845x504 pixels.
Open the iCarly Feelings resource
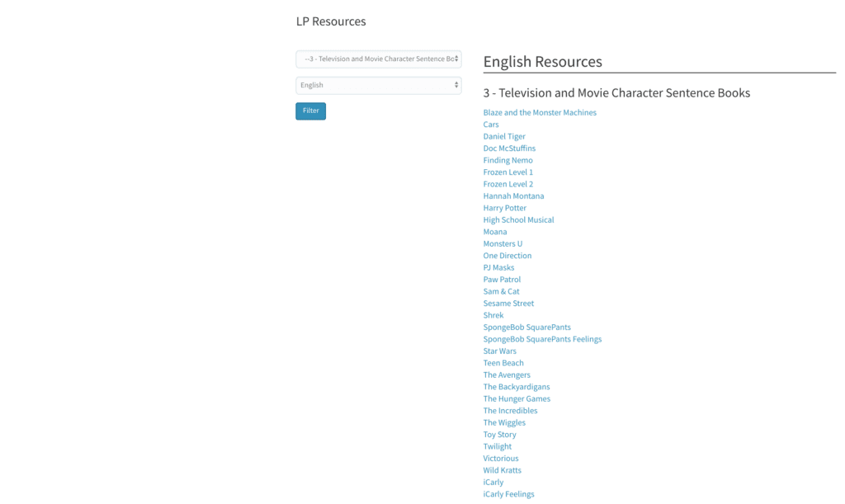coord(508,494)
